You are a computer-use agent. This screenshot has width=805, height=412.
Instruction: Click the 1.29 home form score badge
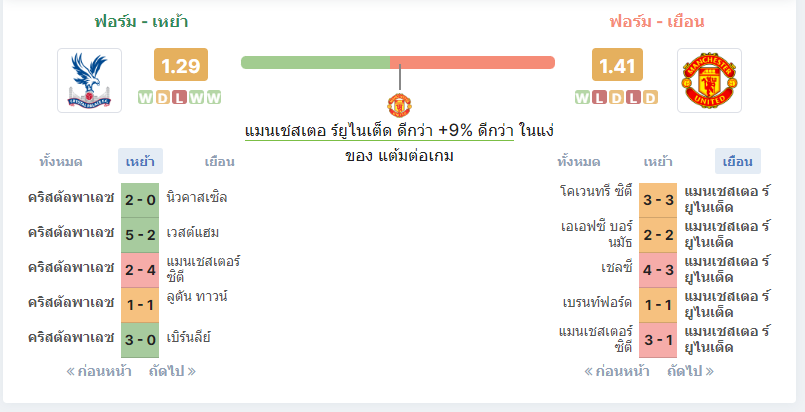coord(181,65)
